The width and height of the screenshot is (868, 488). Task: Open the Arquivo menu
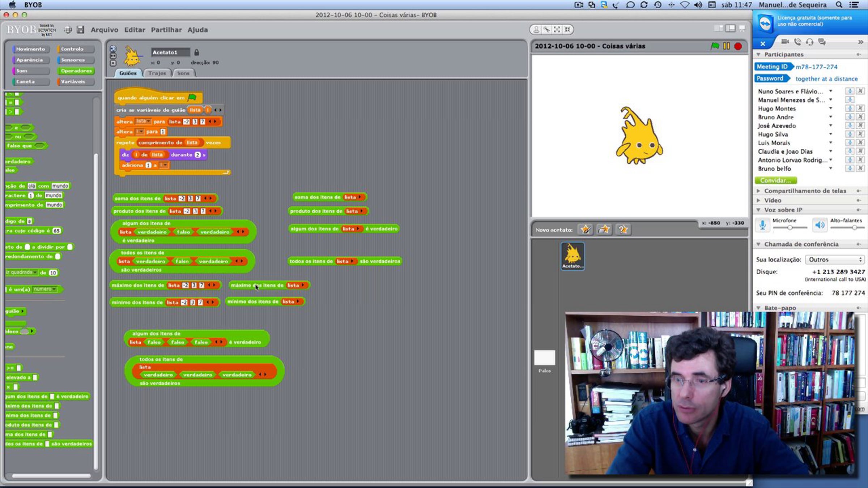pos(104,30)
